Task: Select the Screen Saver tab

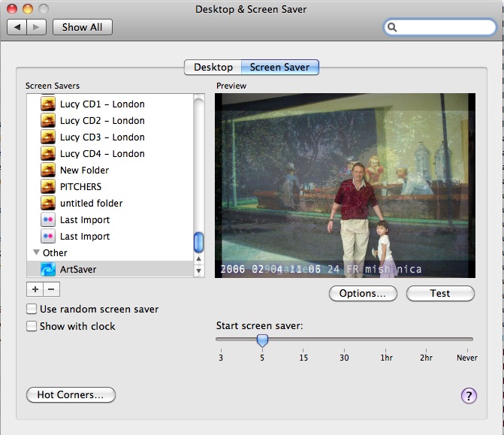Action: click(x=279, y=67)
